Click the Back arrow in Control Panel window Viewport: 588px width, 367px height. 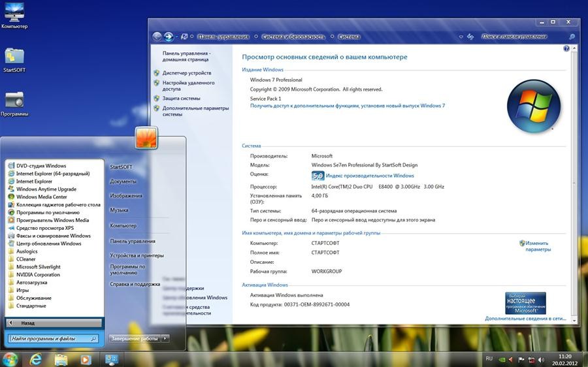coord(157,37)
